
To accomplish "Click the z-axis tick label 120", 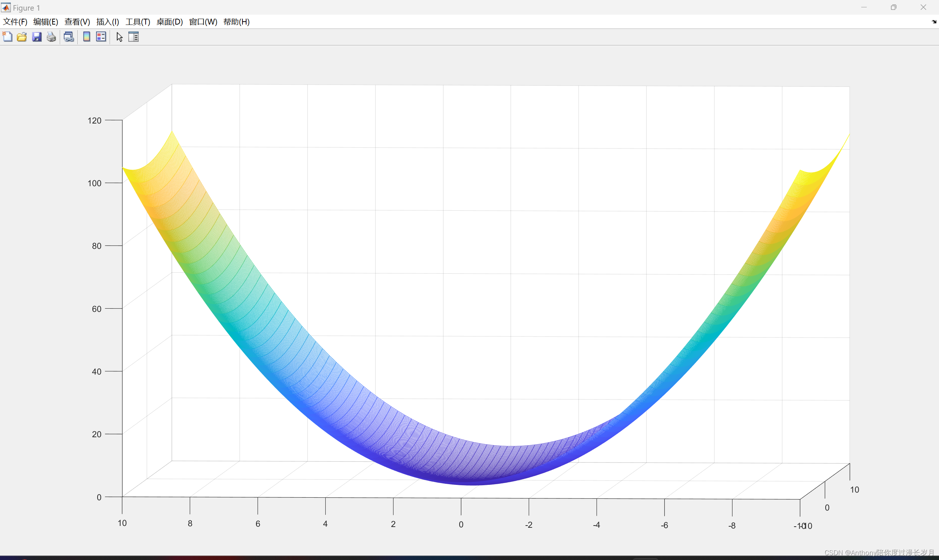I will (x=94, y=121).
